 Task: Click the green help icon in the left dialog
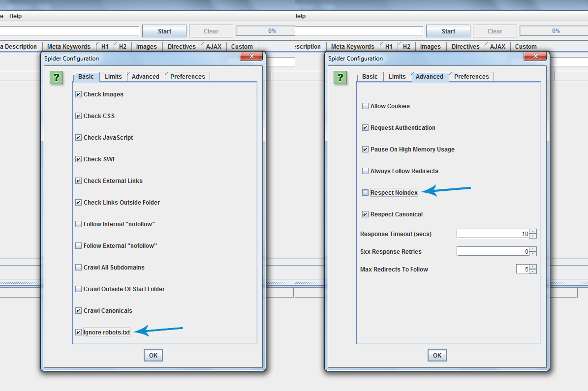[x=57, y=78]
